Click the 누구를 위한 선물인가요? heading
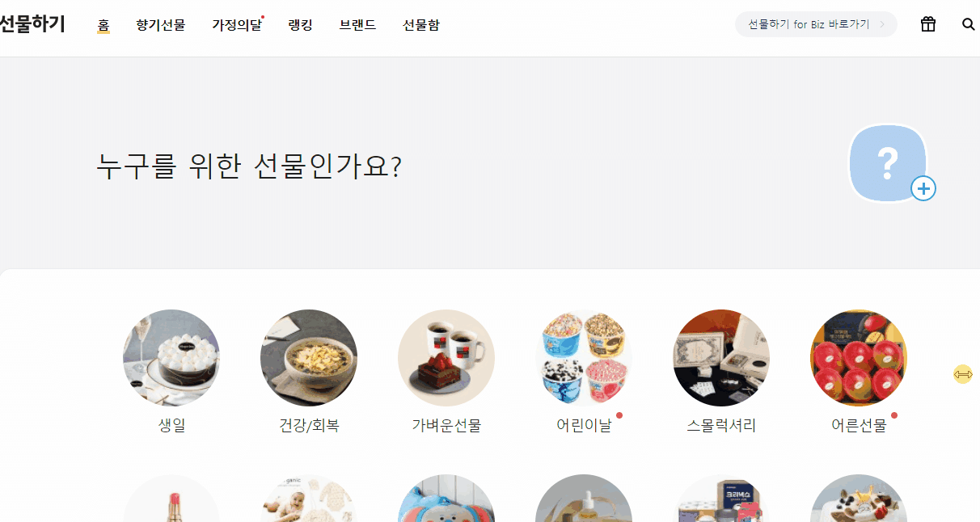Viewport: 980px width, 522px height. [249, 166]
